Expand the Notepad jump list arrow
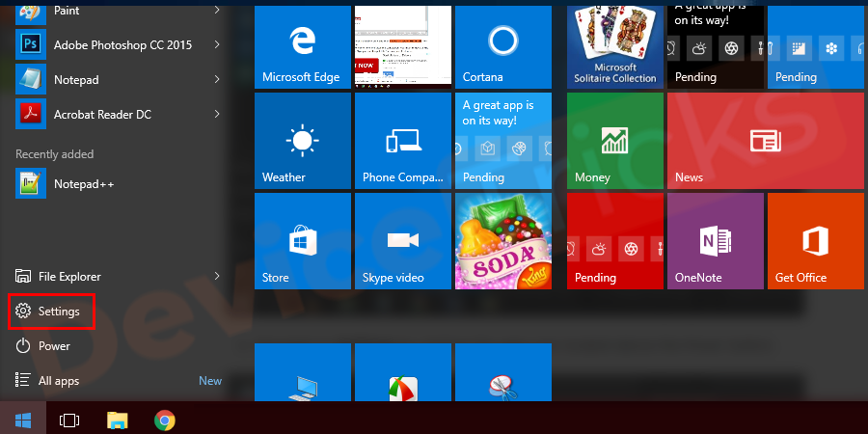The width and height of the screenshot is (868, 434). click(217, 79)
